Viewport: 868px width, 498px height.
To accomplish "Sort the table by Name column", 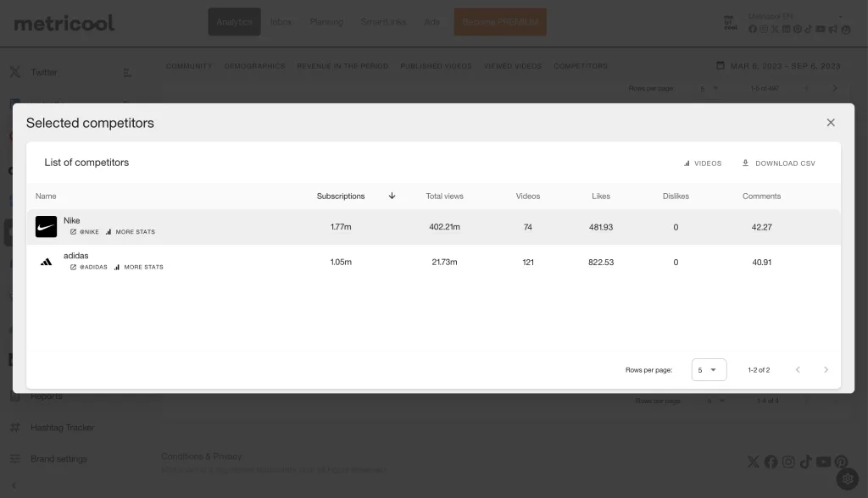I will (x=46, y=196).
